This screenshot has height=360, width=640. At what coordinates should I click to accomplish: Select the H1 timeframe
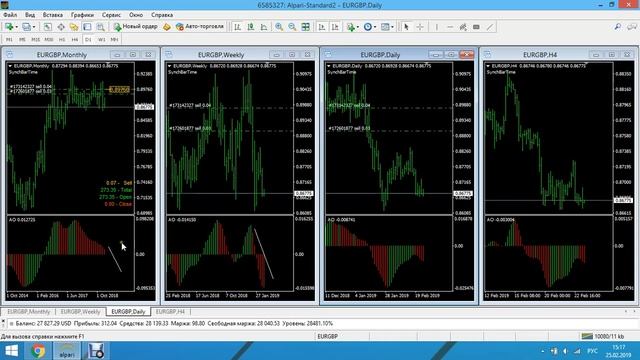click(x=62, y=40)
